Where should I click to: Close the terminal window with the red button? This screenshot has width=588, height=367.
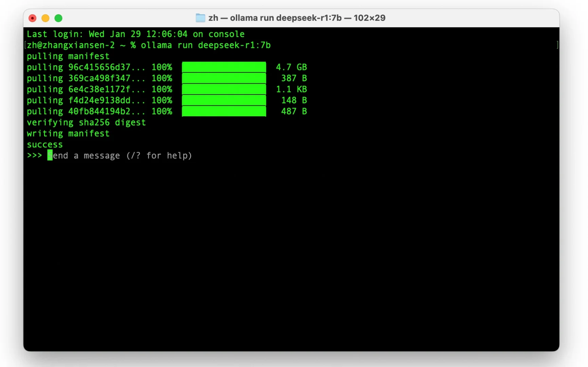pyautogui.click(x=33, y=18)
